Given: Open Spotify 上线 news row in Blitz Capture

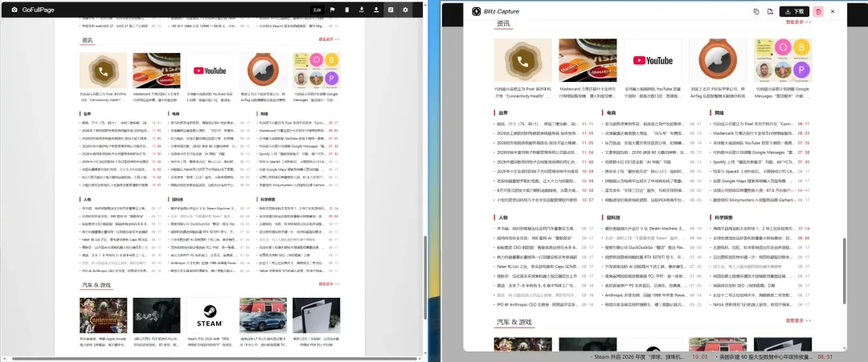Looking at the screenshot, I should coord(760,162).
